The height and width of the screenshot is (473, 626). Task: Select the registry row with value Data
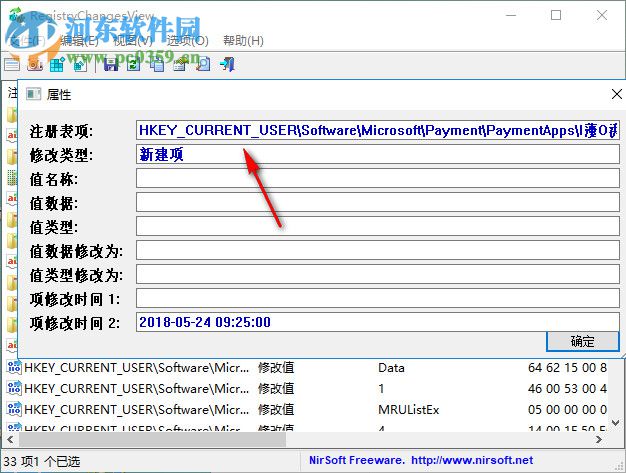tap(307, 368)
